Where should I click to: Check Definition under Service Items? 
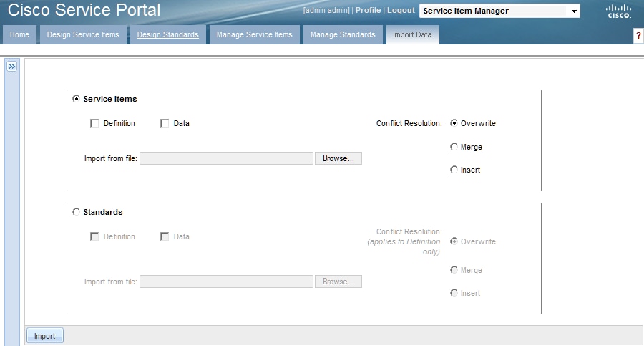coord(94,123)
